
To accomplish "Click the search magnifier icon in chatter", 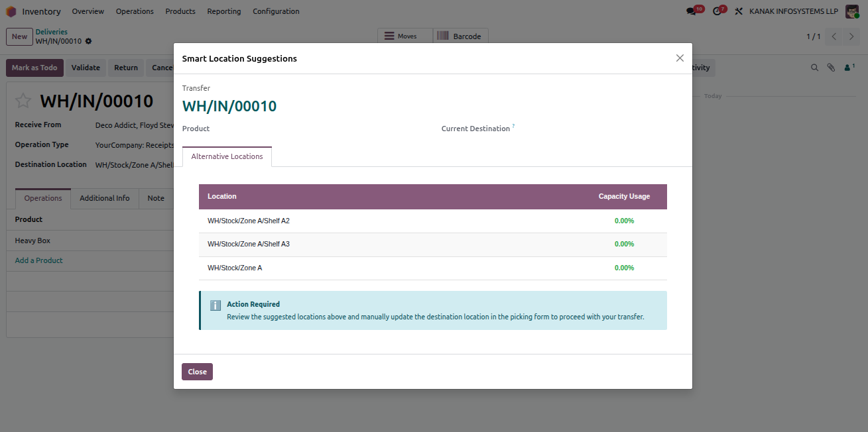I will (815, 68).
